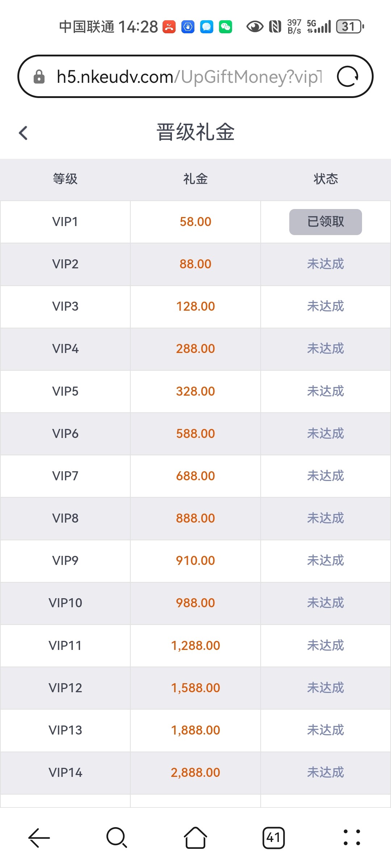The image size is (391, 868).
Task: Open the browser search icon
Action: point(117,838)
